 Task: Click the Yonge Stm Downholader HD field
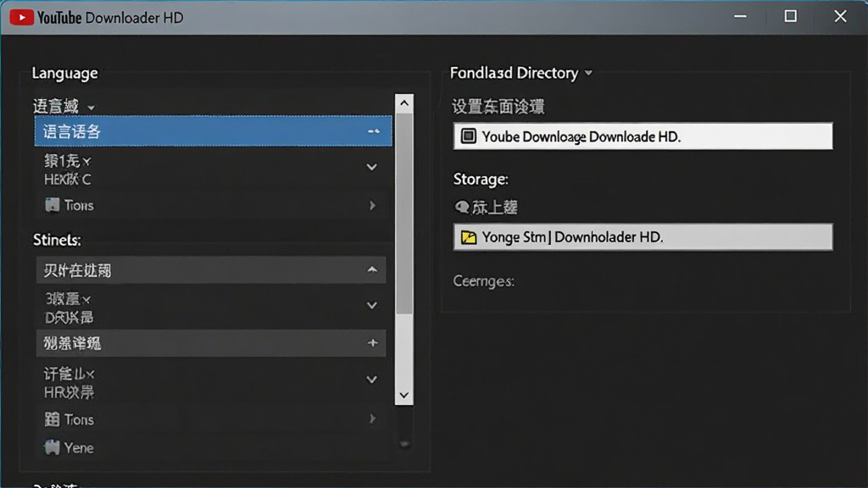tap(643, 237)
